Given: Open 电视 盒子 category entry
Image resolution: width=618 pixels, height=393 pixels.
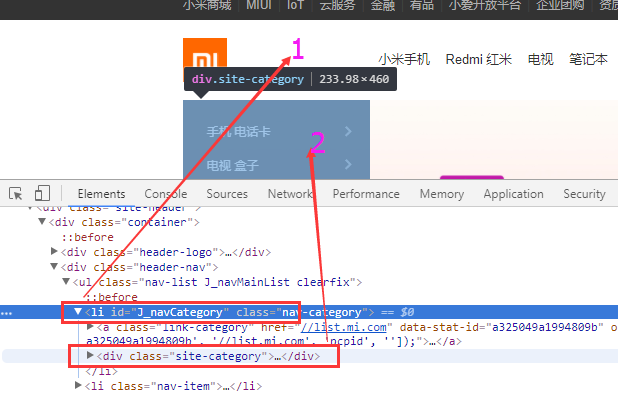Looking at the screenshot, I should 233,165.
